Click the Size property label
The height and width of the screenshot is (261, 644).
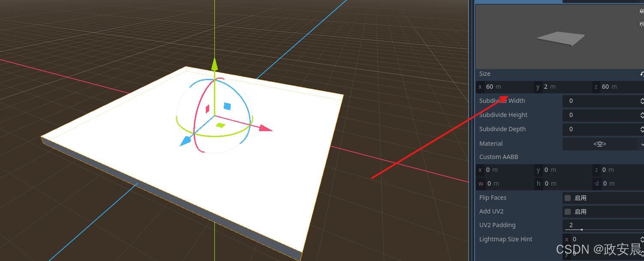click(485, 74)
